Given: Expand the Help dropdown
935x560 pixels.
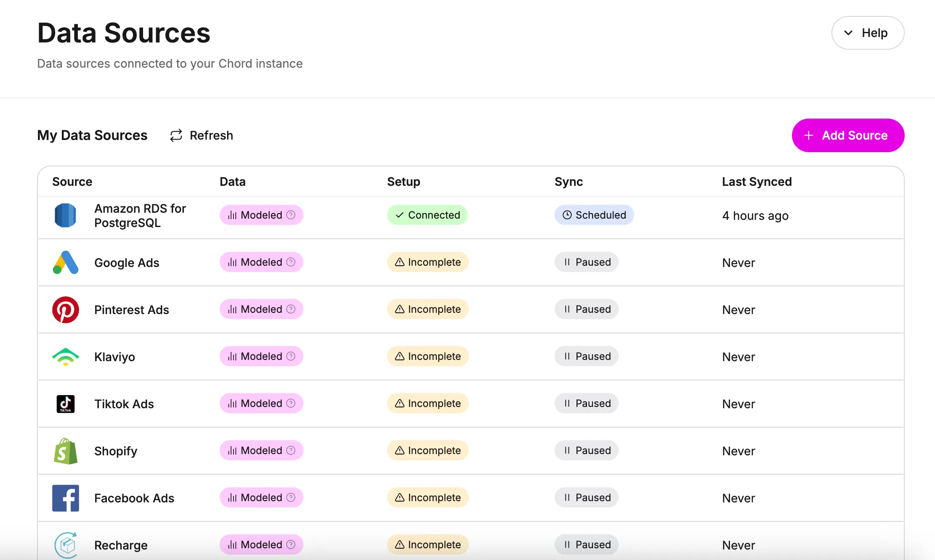Looking at the screenshot, I should click(868, 33).
